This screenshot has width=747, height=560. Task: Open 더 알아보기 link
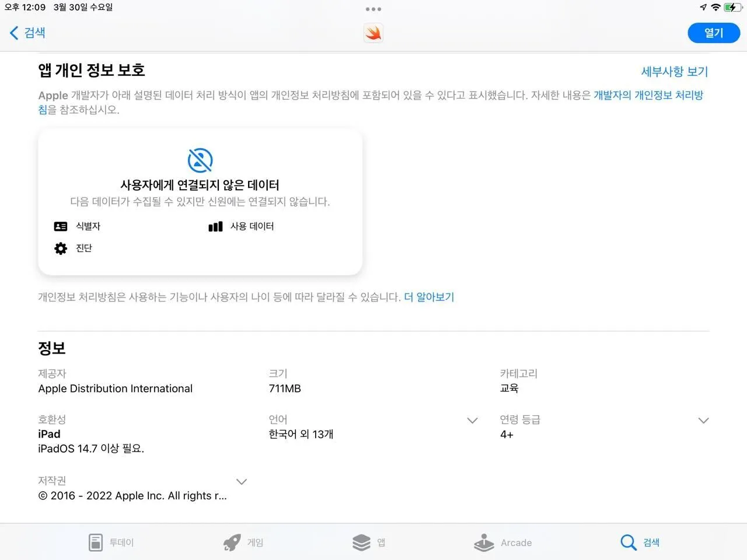pyautogui.click(x=429, y=297)
